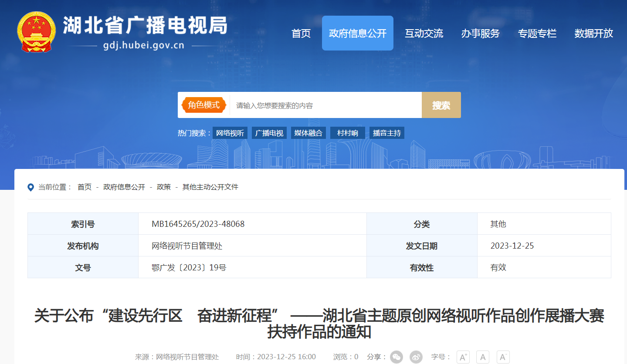Select 专题专栏 in navigation bar
Screen dimensions: 627x364
click(x=537, y=34)
